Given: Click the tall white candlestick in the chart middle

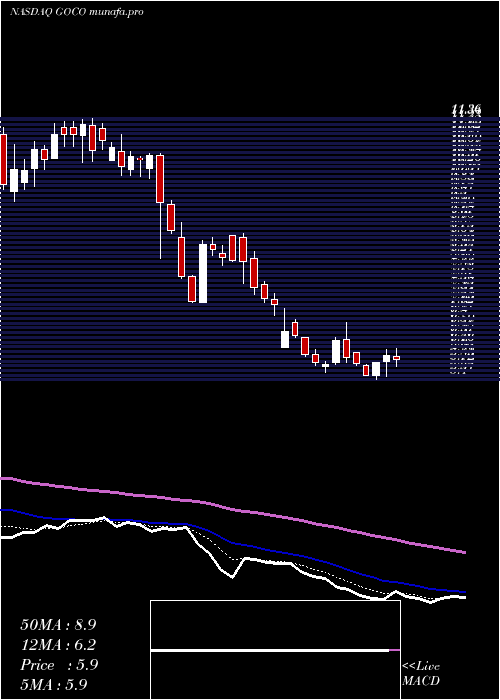Looking at the screenshot, I should click(x=203, y=273).
